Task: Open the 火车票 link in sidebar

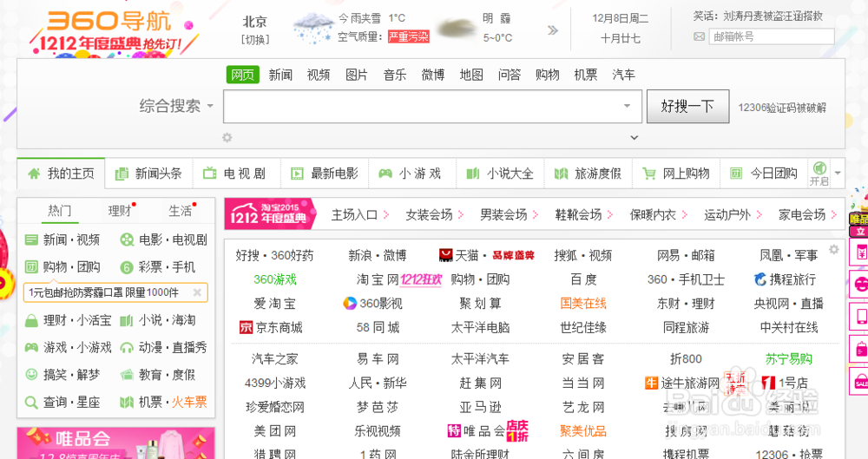Action: [x=188, y=402]
